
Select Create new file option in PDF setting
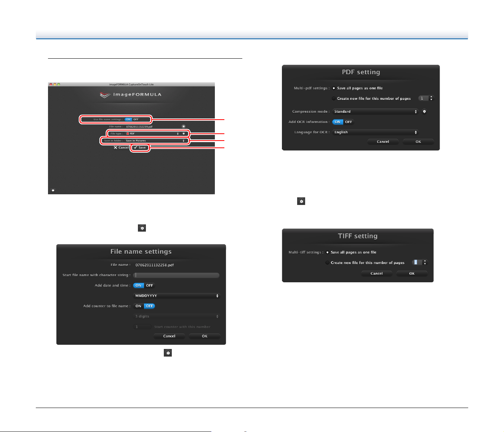(334, 98)
